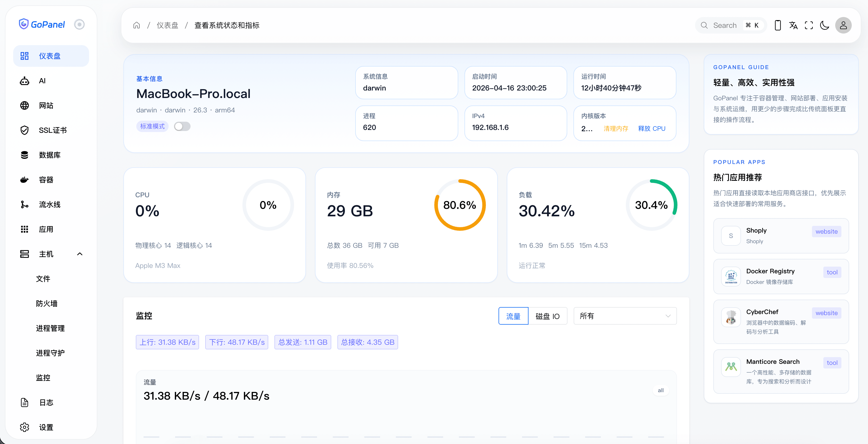Open the 容器 (containers) panel
Image resolution: width=868 pixels, height=444 pixels.
coord(45,179)
